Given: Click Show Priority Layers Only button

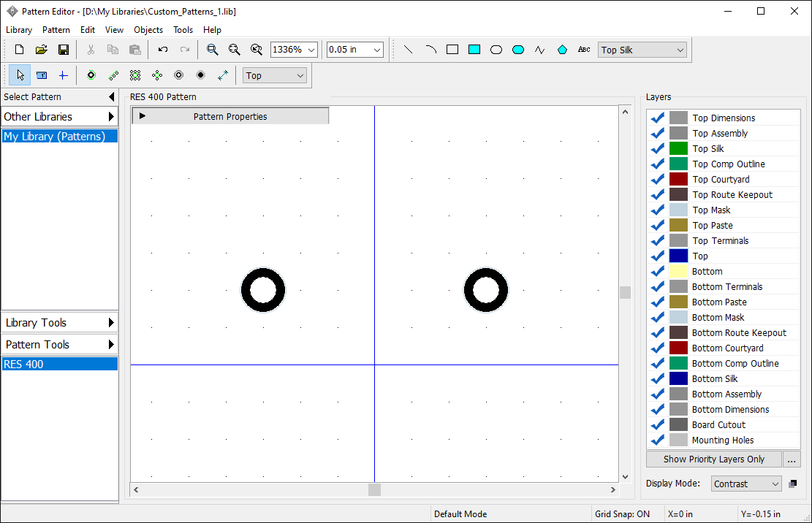Looking at the screenshot, I should click(x=713, y=459).
